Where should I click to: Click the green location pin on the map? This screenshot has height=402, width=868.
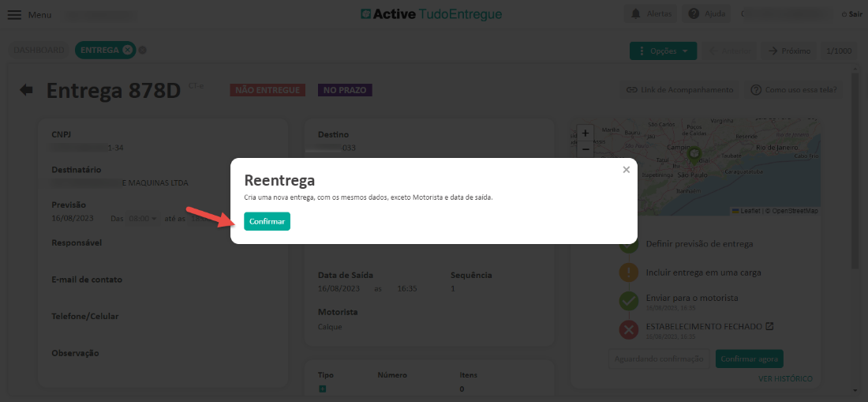tap(694, 155)
